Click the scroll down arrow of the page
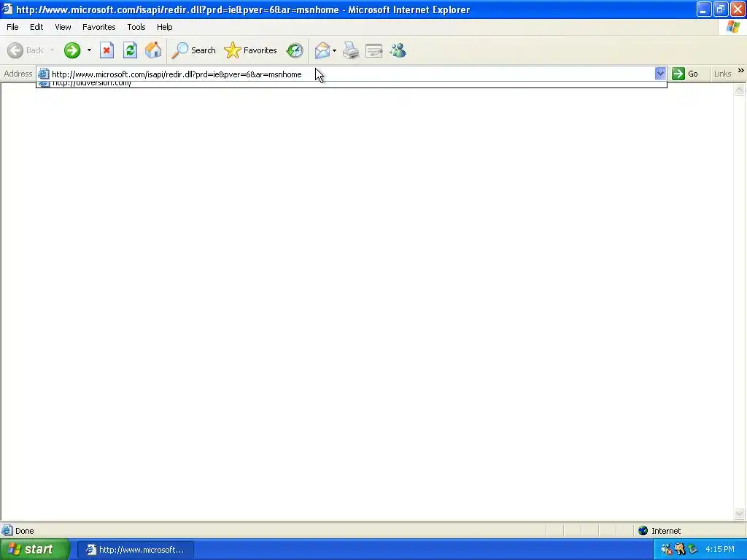Screen dimensions: 747x560 tap(740, 513)
